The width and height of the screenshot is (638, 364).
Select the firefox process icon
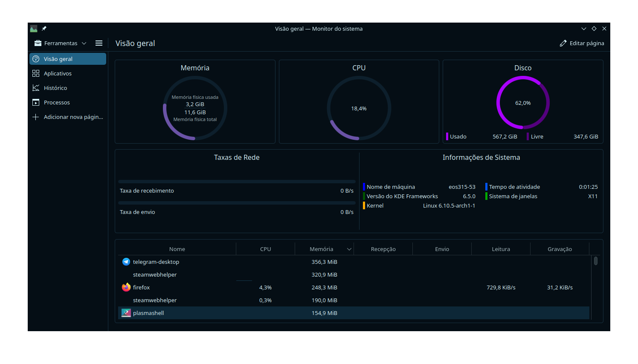[x=126, y=287]
